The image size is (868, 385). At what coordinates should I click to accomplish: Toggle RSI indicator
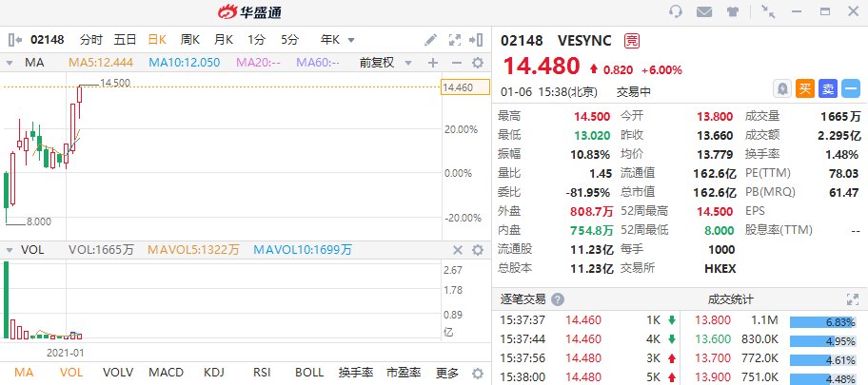click(x=262, y=373)
